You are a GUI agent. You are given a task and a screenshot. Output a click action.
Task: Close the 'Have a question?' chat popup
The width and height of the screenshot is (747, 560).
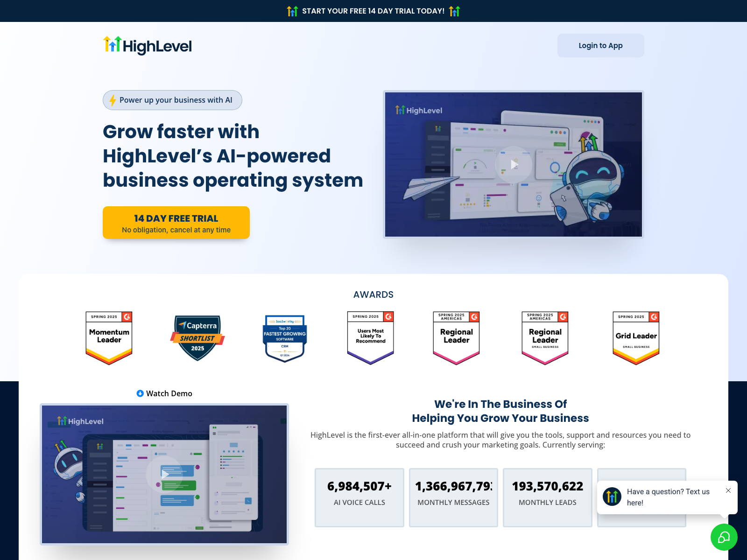pos(728,490)
